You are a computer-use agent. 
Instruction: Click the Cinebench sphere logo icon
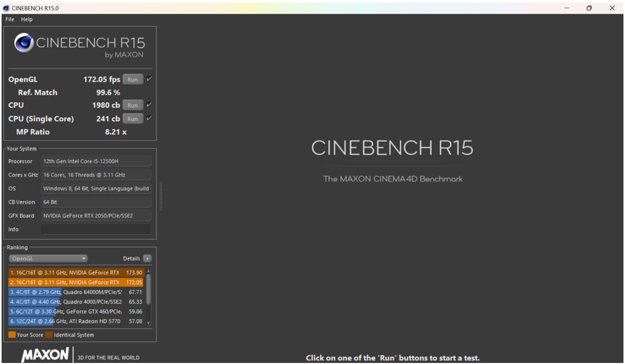24,43
